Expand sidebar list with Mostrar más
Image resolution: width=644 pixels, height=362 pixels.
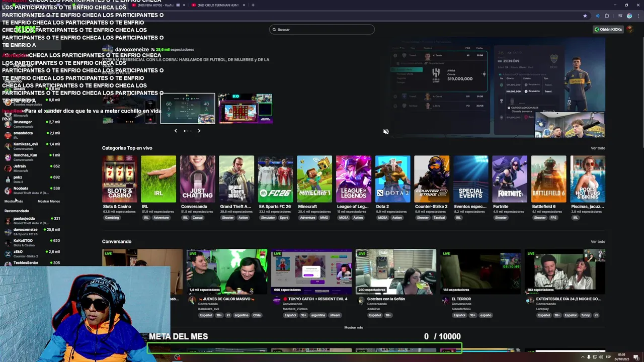click(14, 201)
